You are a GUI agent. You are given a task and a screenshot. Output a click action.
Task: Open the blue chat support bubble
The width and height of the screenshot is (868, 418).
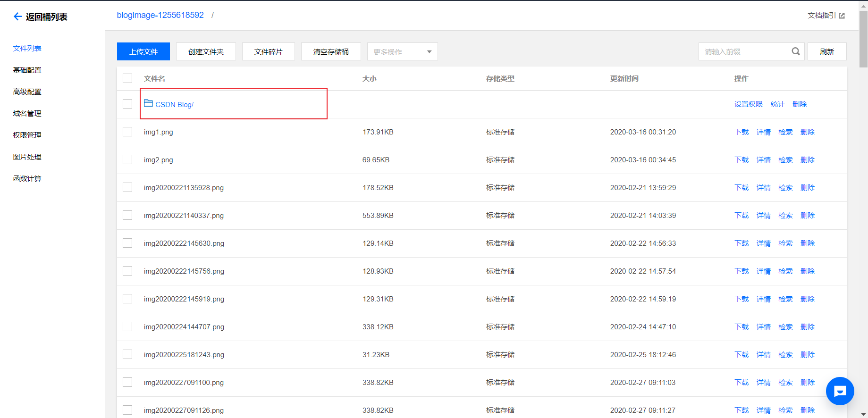coord(840,391)
